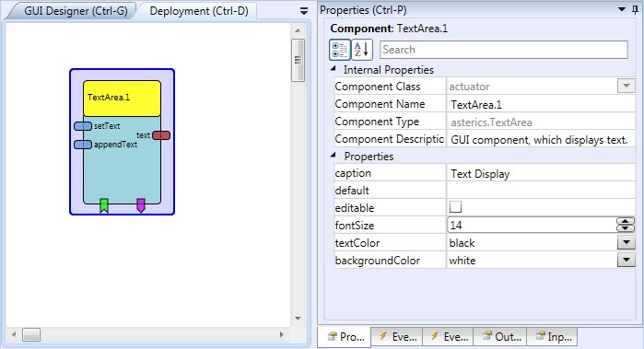Image resolution: width=644 pixels, height=349 pixels.
Task: Open the Component Class dropdown
Action: [x=626, y=87]
